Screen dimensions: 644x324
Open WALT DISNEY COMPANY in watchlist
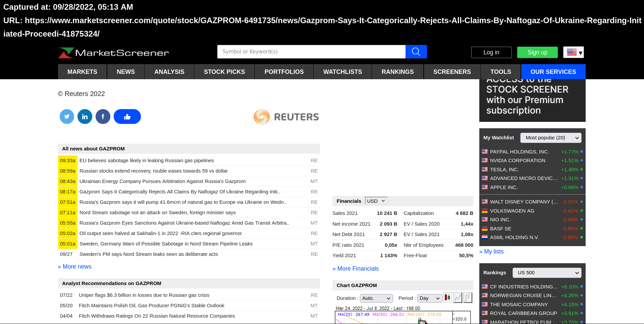[x=524, y=202]
